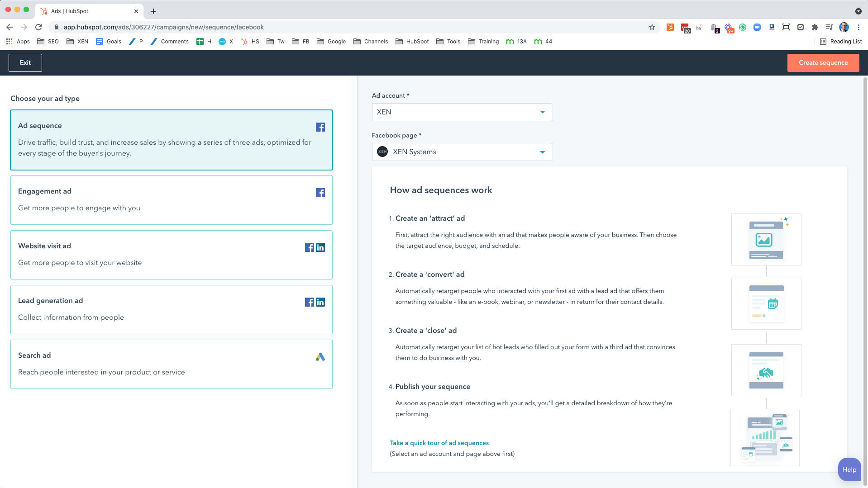Open the 13A bookmark

click(516, 42)
